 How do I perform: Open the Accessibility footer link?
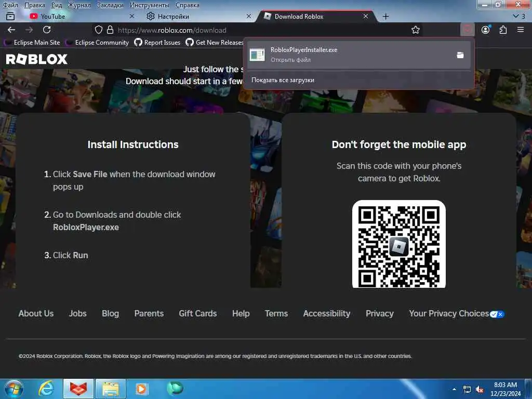click(327, 313)
